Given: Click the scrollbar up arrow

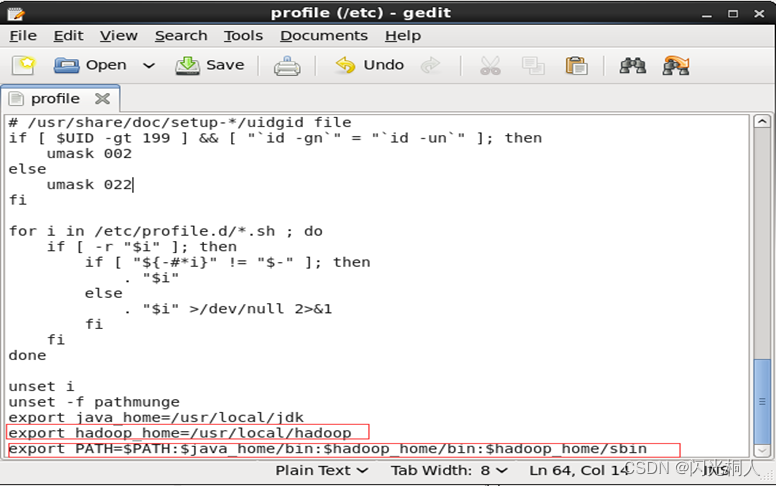Looking at the screenshot, I should [x=762, y=121].
